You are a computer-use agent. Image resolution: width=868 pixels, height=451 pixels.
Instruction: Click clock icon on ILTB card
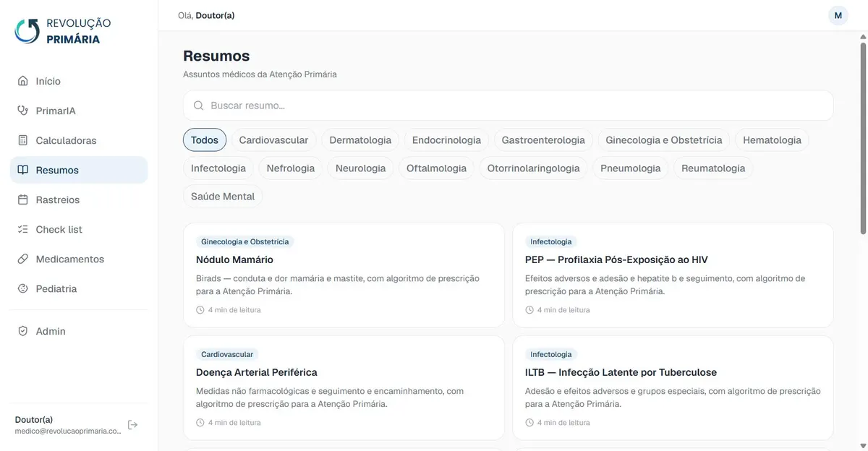[x=529, y=423]
